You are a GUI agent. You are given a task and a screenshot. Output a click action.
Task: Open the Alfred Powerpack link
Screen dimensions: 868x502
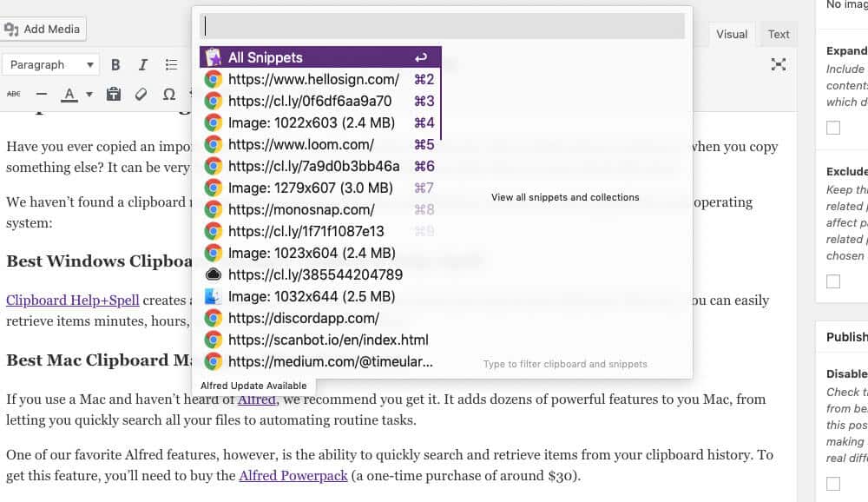pyautogui.click(x=293, y=475)
